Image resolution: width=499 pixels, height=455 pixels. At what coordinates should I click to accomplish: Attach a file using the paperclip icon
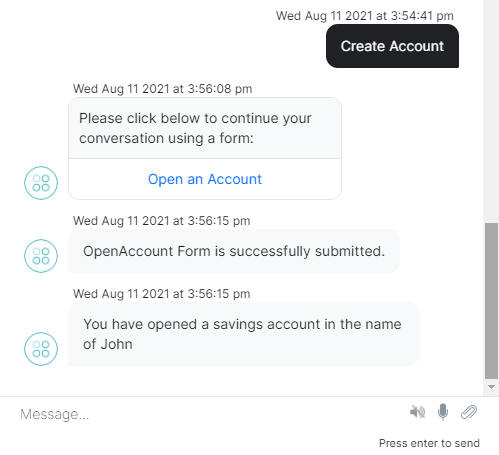pos(469,412)
